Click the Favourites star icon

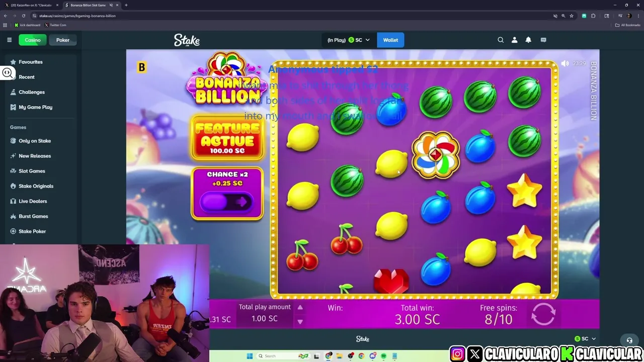click(x=13, y=62)
